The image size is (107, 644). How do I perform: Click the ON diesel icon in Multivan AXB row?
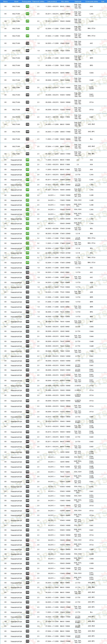27,51
